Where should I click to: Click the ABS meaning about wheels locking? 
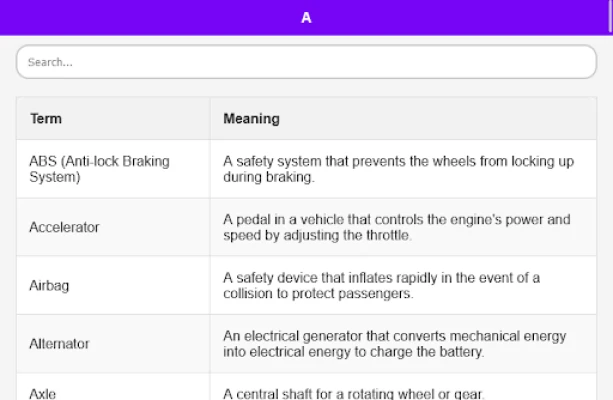coord(398,169)
